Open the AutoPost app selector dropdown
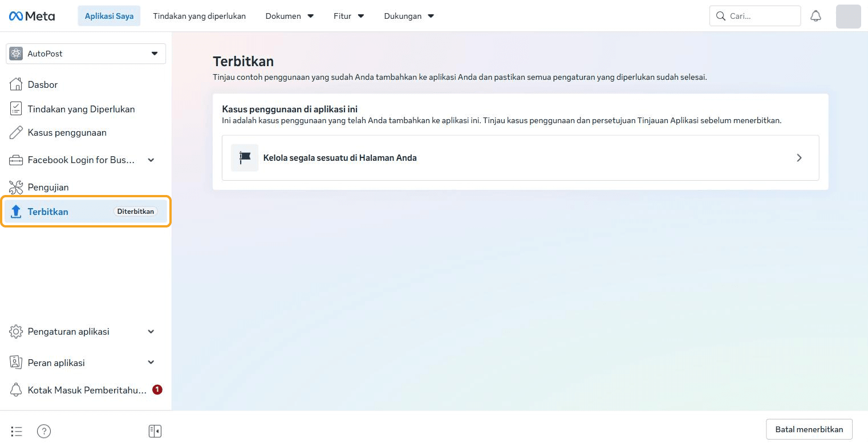 (86, 54)
